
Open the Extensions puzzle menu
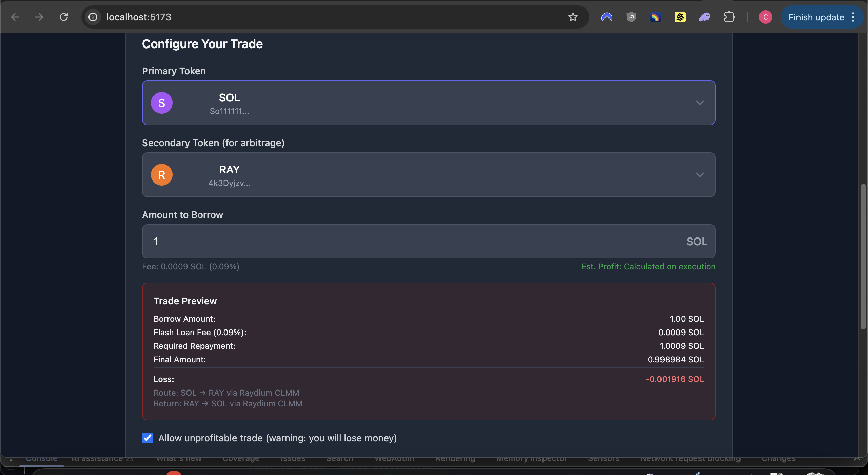coord(729,17)
